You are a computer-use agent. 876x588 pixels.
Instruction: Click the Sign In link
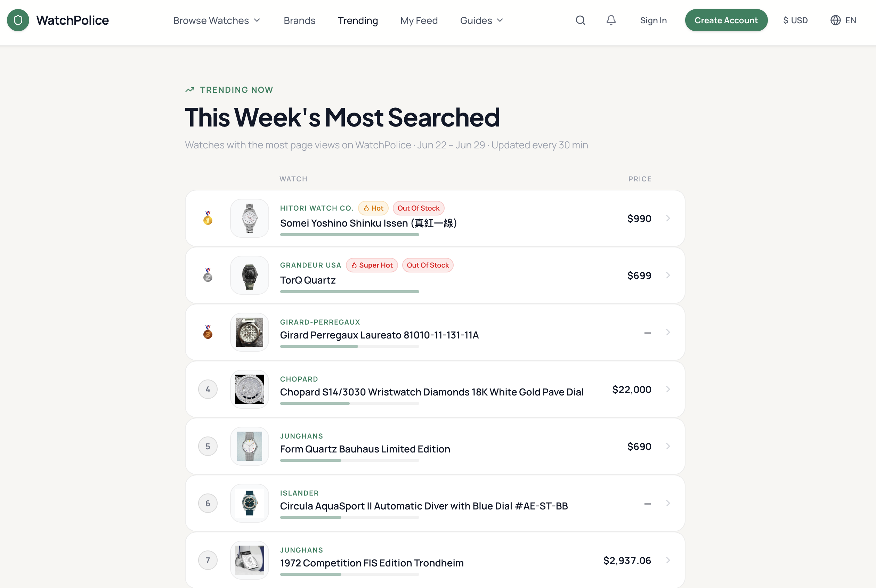(653, 20)
